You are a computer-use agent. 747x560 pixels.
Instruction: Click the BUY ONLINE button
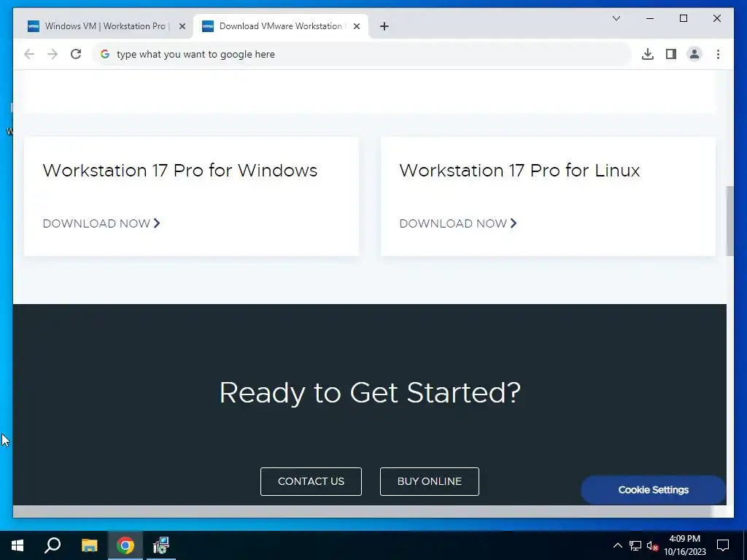coord(429,481)
